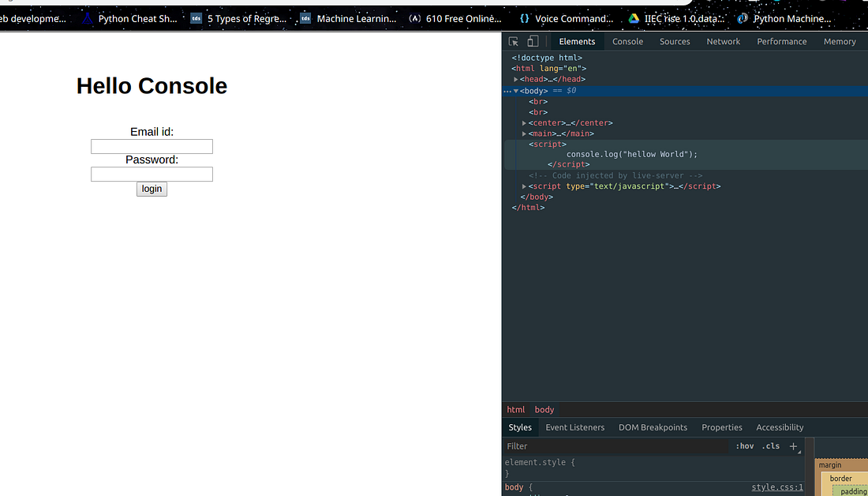This screenshot has height=496, width=868.
Task: Select the inspect element picker icon
Action: 514,41
